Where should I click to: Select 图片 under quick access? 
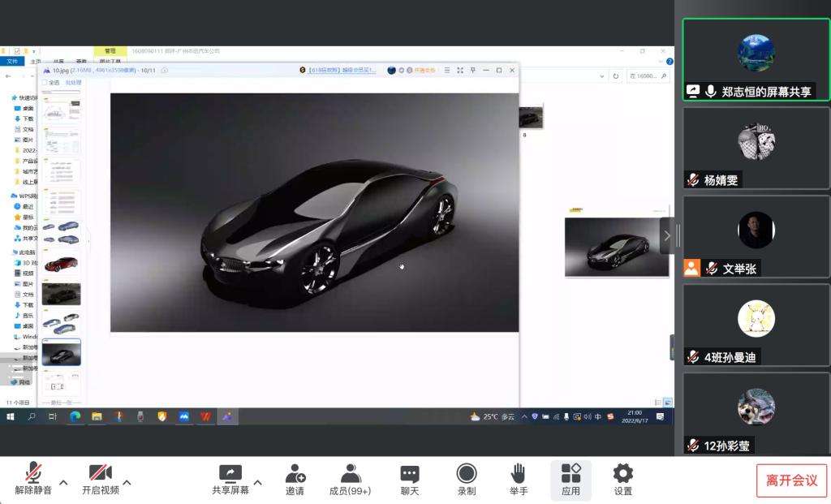click(x=24, y=140)
